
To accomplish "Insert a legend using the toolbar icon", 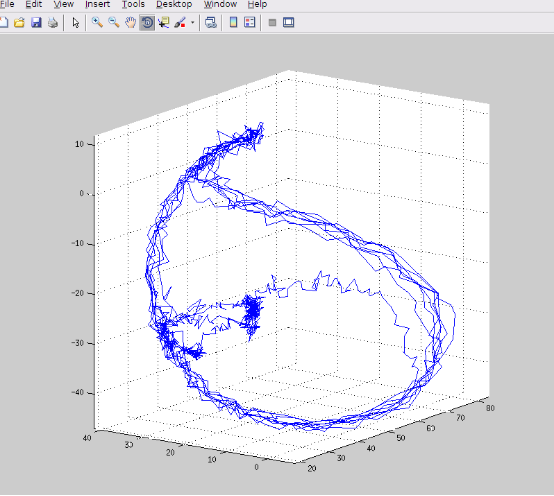I will coord(250,23).
